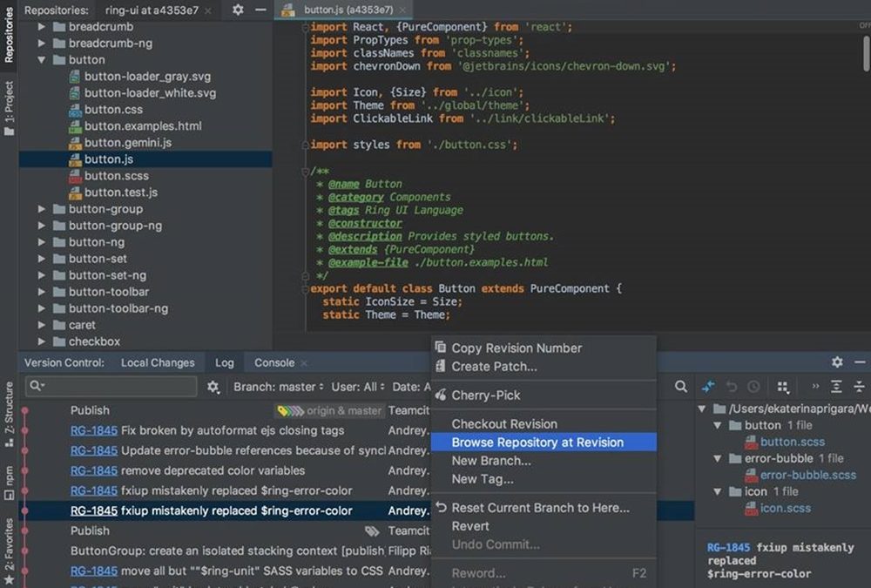This screenshot has width=871, height=588.
Task: Click button.examples.html file icon
Action: pos(75,126)
